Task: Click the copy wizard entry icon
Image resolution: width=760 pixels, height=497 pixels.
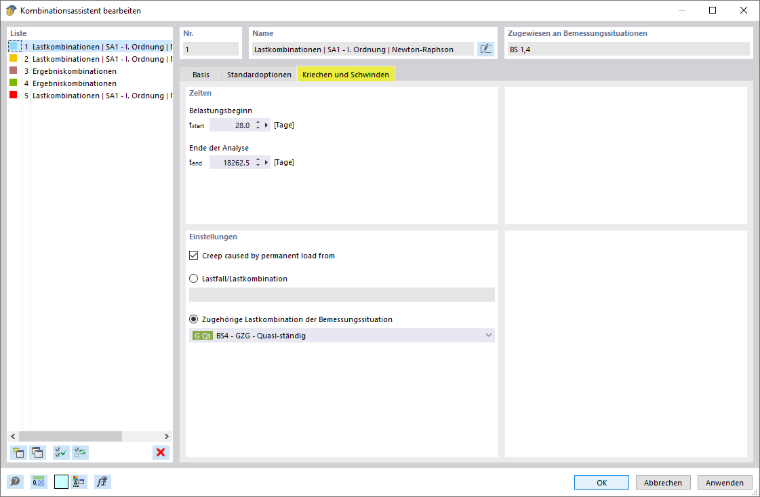Action: (x=37, y=453)
